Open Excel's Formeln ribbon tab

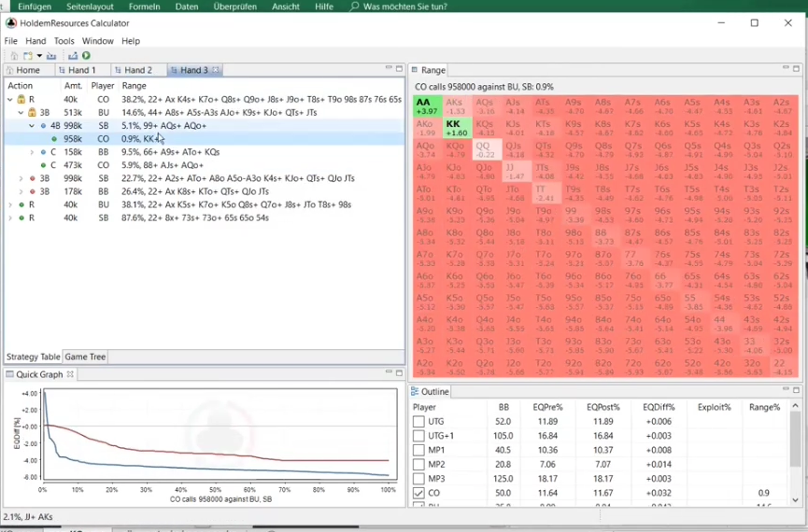click(x=144, y=7)
